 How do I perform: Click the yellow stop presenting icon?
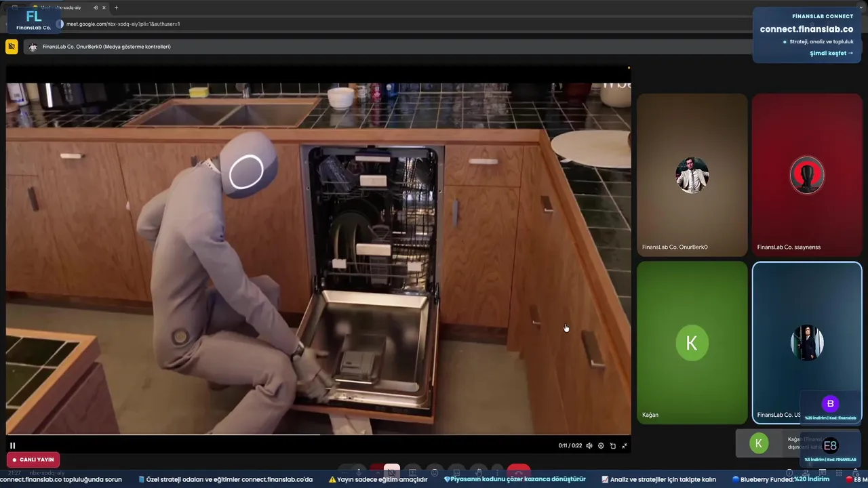click(12, 47)
